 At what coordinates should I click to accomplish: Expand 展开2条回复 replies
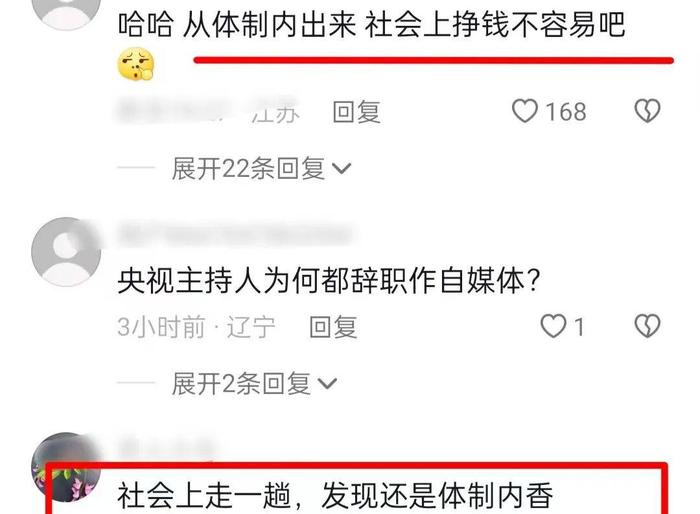pos(254,384)
